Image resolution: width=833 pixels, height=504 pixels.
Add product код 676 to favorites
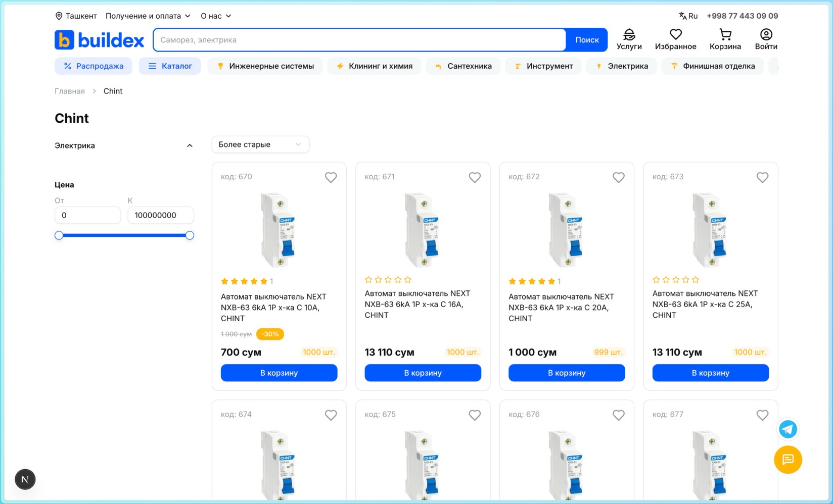618,415
